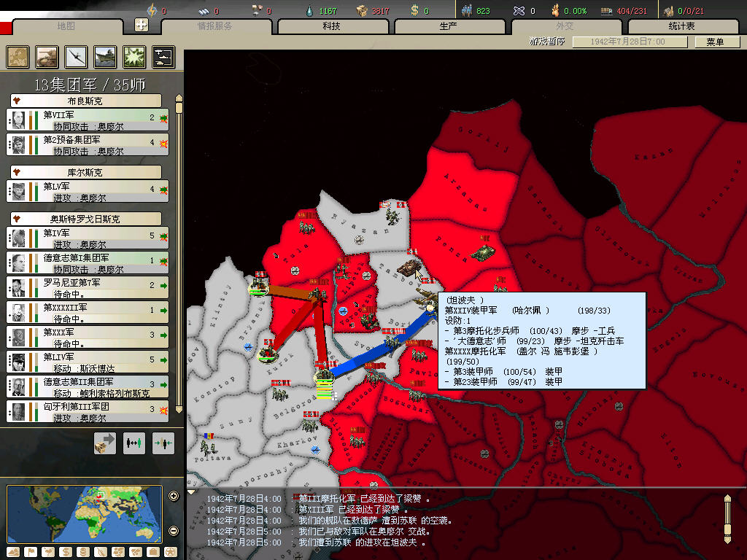
Task: Toggle the terrain map mode button
Action: 13,552
